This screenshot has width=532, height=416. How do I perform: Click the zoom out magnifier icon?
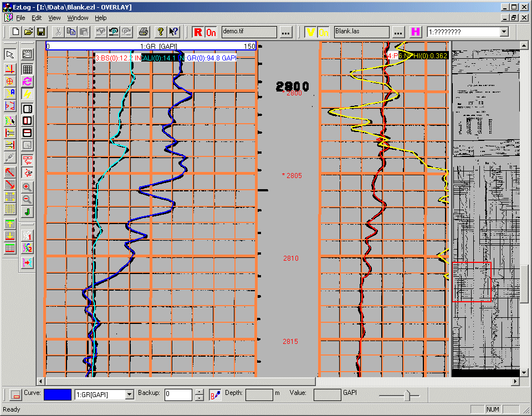click(x=27, y=199)
